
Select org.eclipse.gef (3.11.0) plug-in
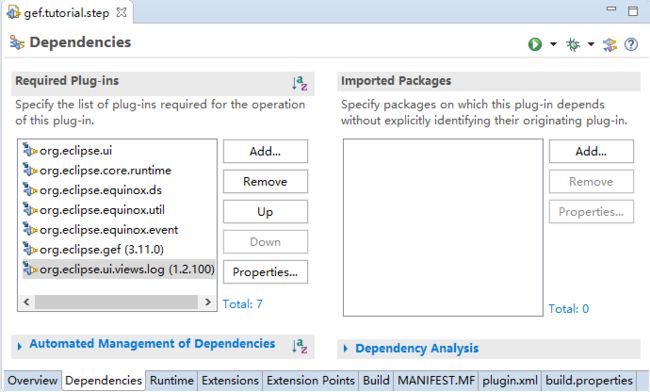coord(102,249)
